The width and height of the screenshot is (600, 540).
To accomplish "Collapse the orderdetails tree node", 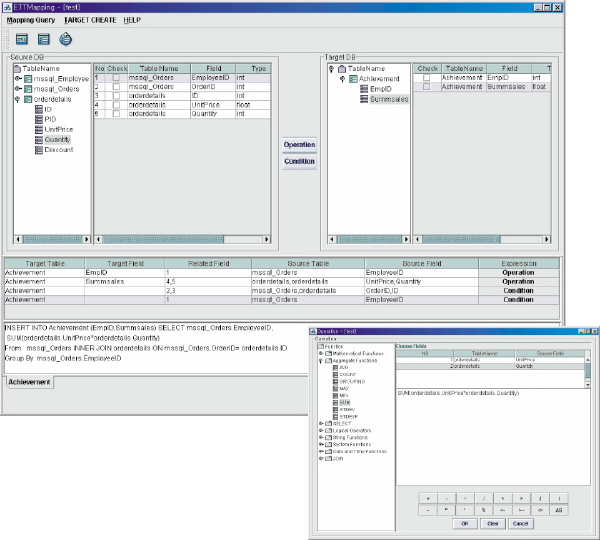I will coord(18,99).
